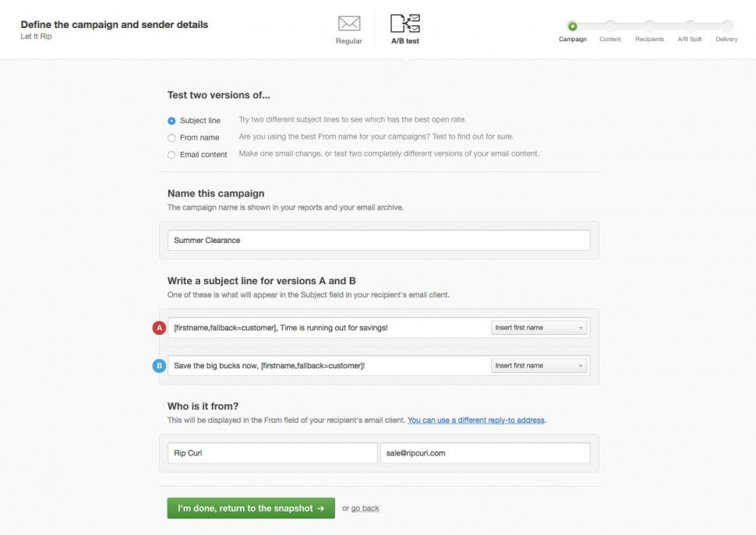Select the A/B test campaign icon
Image resolution: width=756 pixels, height=535 pixels.
click(404, 23)
